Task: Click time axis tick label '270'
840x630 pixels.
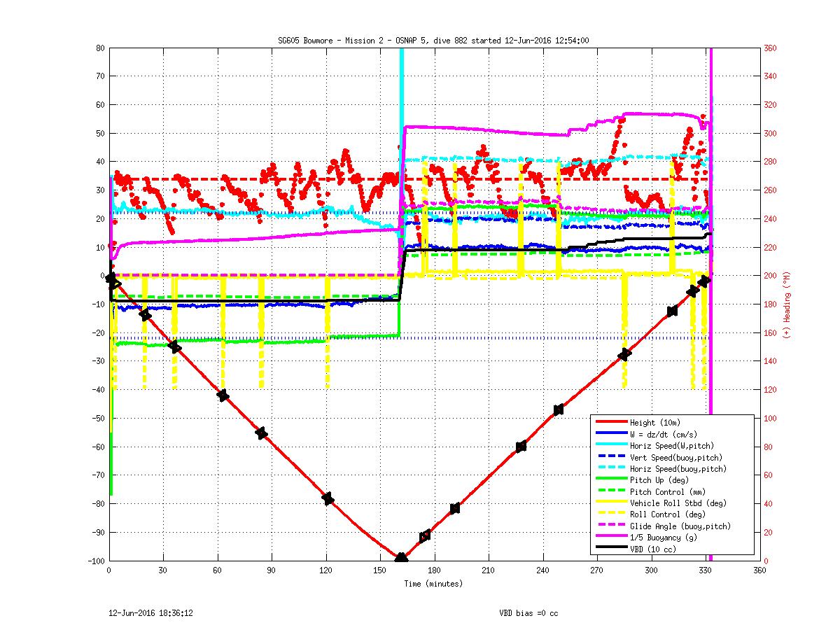Action: (597, 571)
